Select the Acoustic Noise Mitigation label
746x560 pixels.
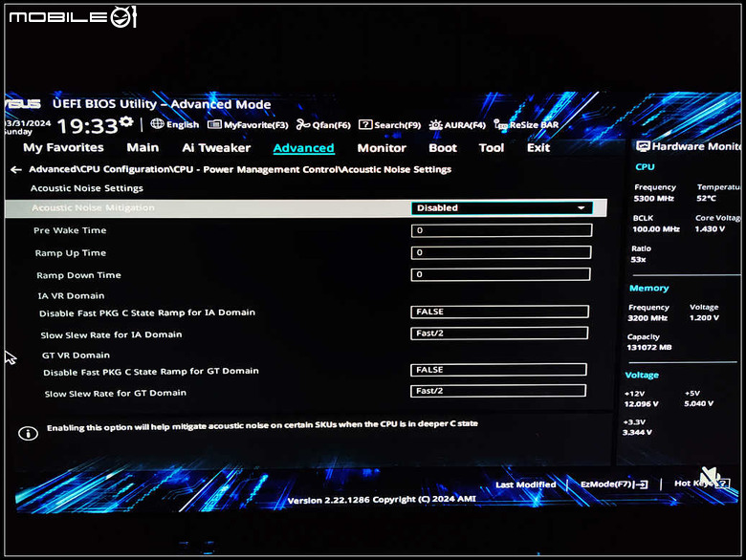click(94, 207)
